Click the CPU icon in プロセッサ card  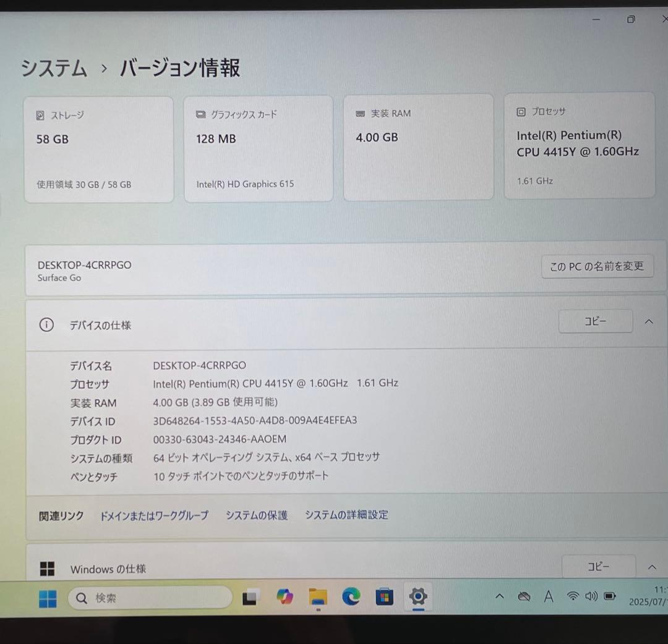[x=521, y=112]
